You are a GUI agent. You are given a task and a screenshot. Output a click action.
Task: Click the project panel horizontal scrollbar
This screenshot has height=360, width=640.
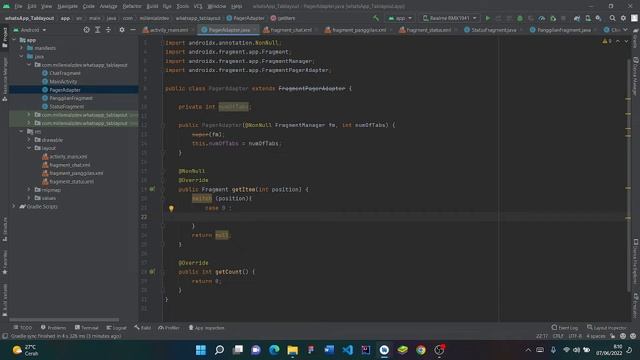[x=64, y=320]
